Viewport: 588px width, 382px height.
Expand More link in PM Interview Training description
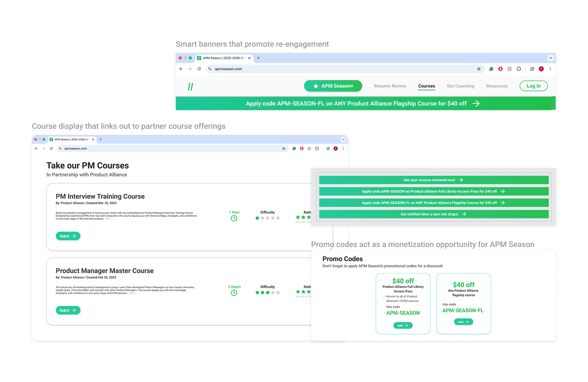(x=108, y=219)
